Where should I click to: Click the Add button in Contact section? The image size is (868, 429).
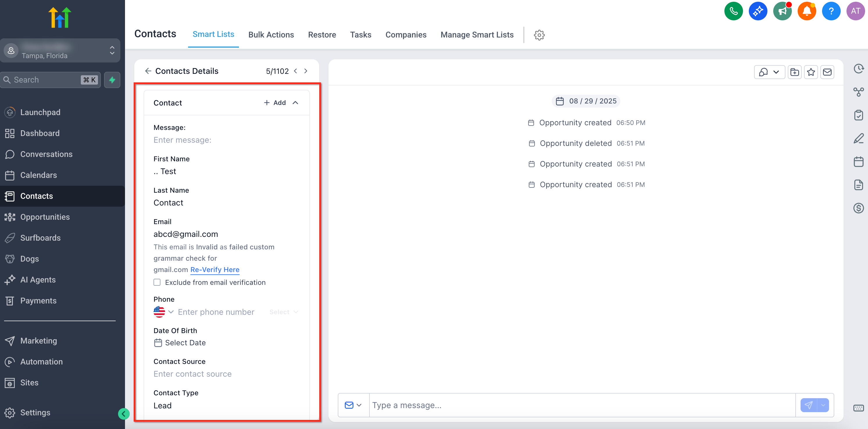point(275,103)
